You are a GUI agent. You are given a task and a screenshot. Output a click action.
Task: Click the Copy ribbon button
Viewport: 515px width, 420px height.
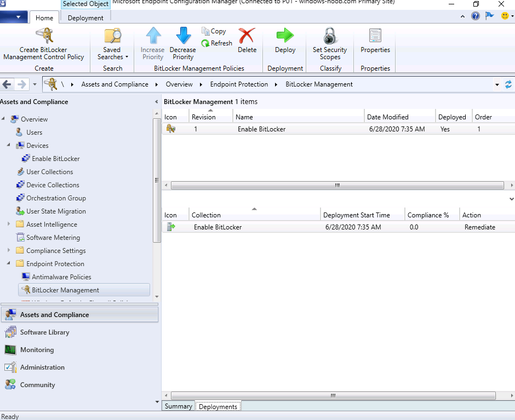214,31
